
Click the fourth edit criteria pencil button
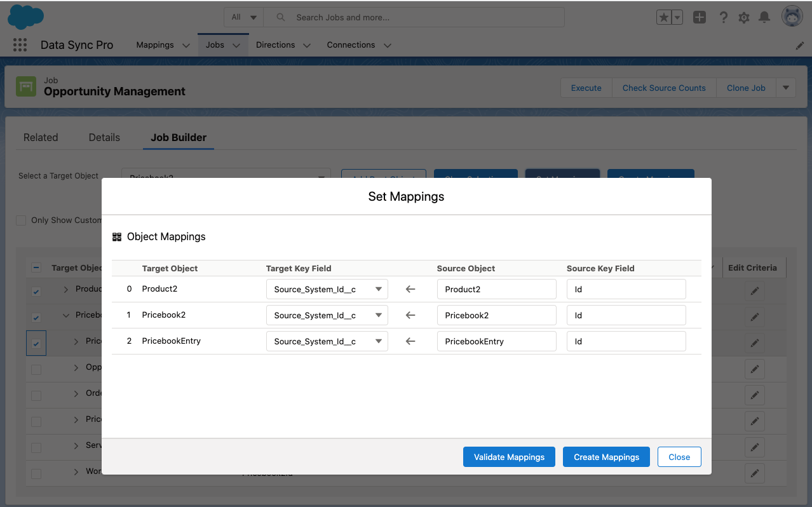pos(754,369)
